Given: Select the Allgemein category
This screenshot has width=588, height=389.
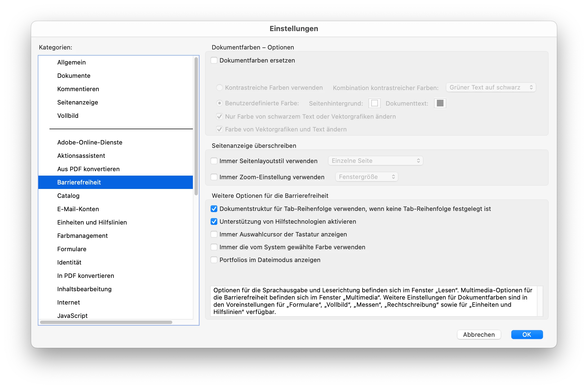Looking at the screenshot, I should [x=71, y=63].
